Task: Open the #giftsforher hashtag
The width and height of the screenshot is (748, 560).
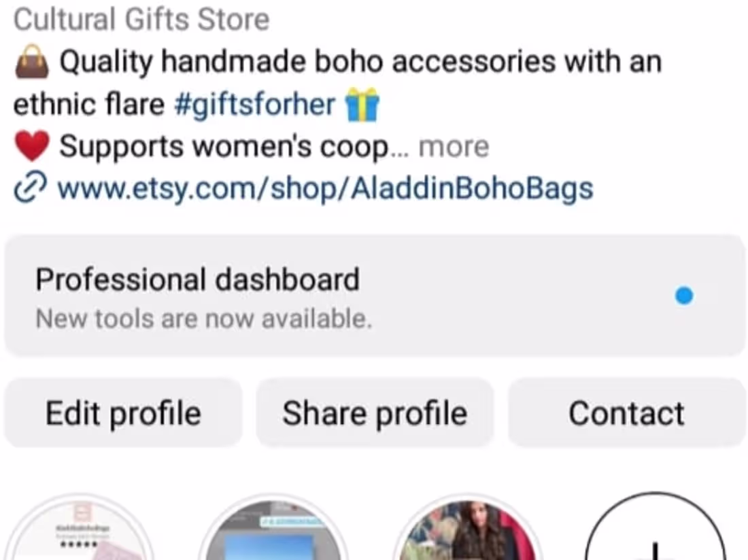Action: pyautogui.click(x=255, y=105)
